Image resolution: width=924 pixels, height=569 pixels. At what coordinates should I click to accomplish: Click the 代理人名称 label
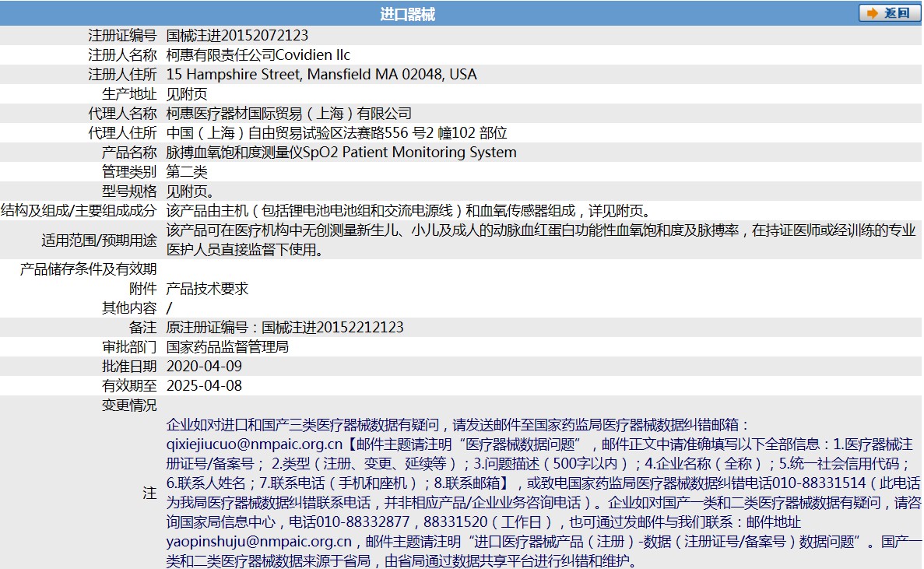[122, 113]
